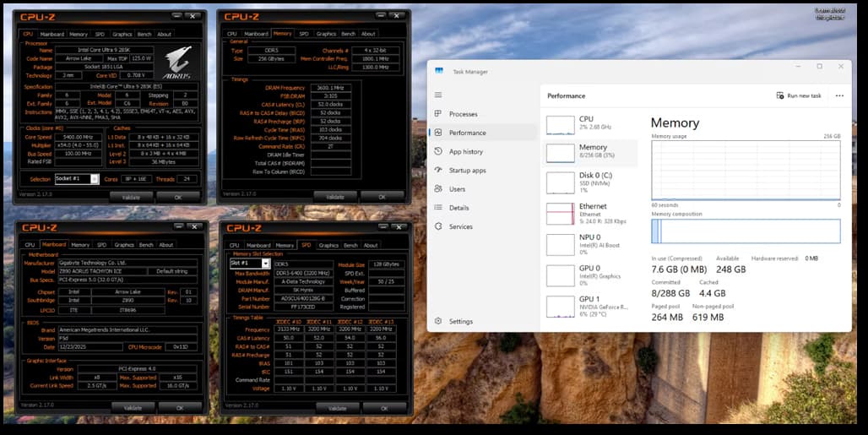Click Available value 248 GB
Screen dimensions: 868x435
[730, 269]
